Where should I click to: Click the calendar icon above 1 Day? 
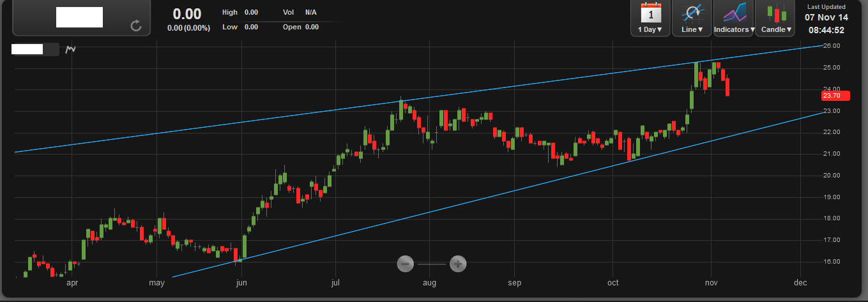click(650, 13)
